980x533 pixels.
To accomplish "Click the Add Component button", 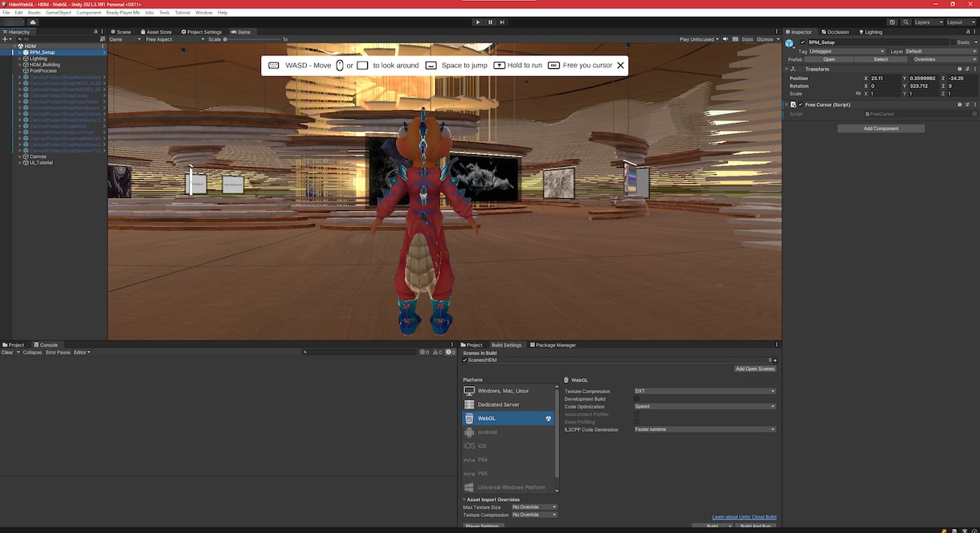I will (881, 128).
